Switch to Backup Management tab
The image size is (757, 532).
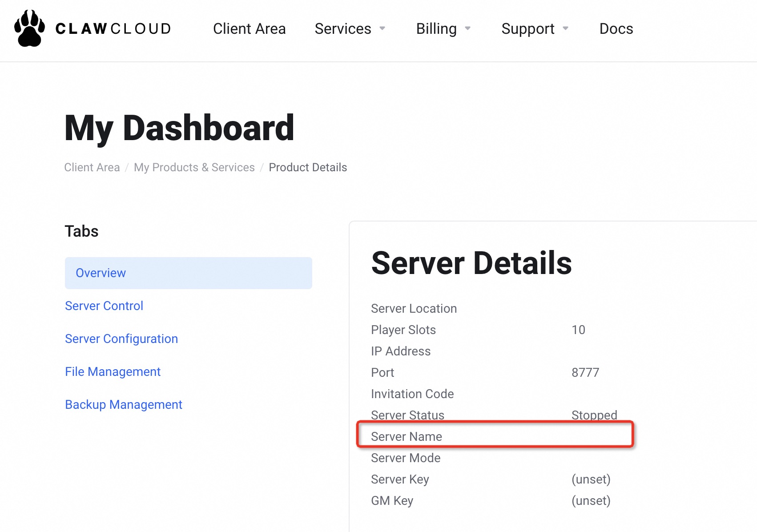pos(124,405)
